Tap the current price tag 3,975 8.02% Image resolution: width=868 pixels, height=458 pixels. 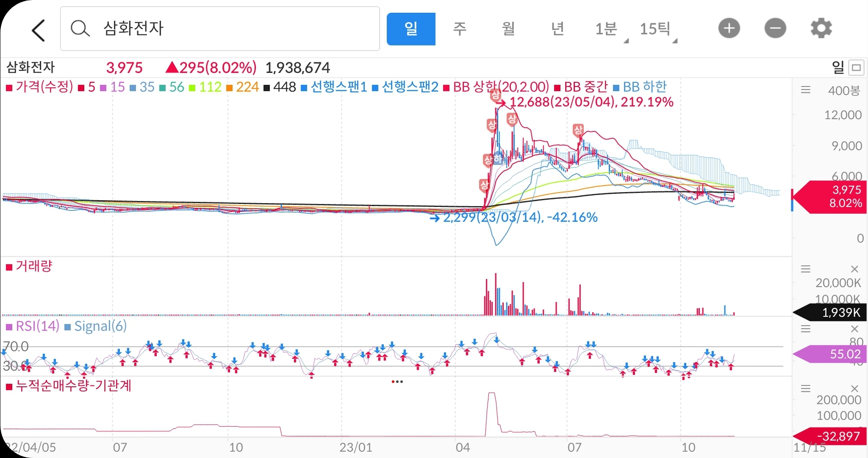click(x=829, y=196)
